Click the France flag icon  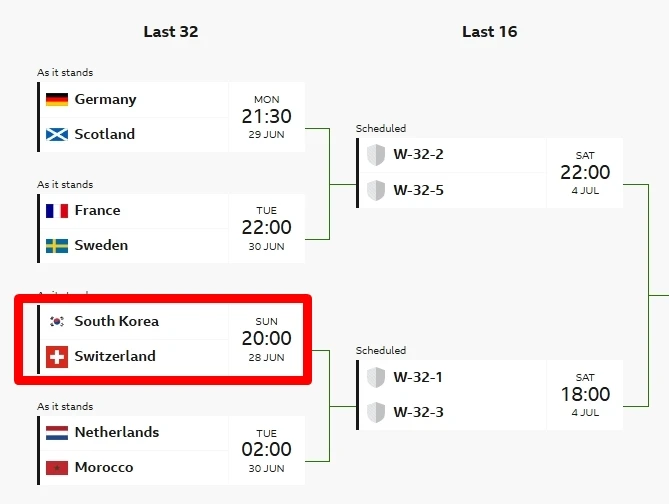pos(57,211)
